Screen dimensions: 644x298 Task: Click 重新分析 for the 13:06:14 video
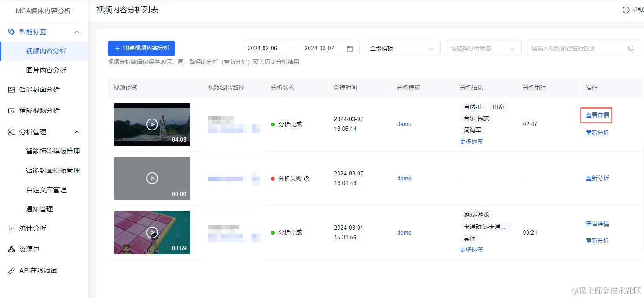[x=597, y=133]
